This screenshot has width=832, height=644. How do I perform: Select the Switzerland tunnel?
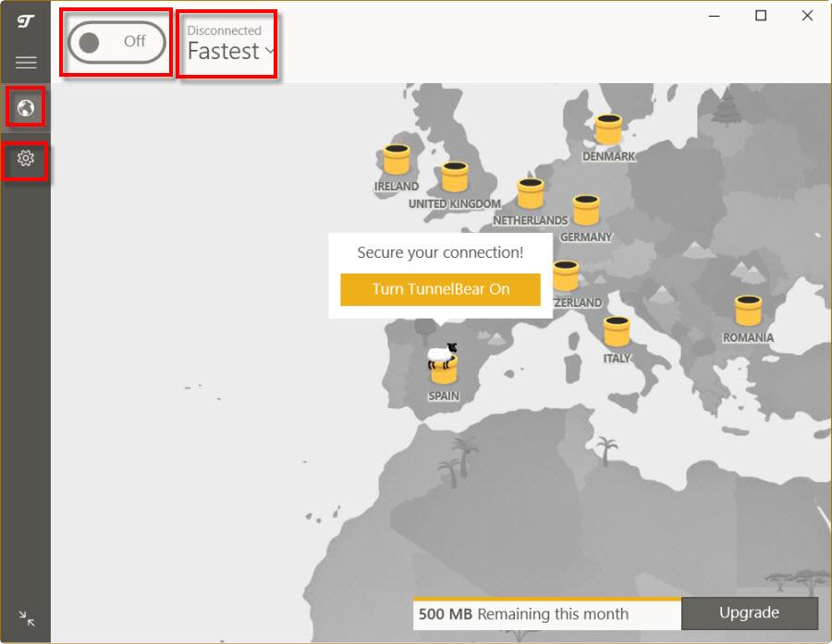tap(566, 276)
